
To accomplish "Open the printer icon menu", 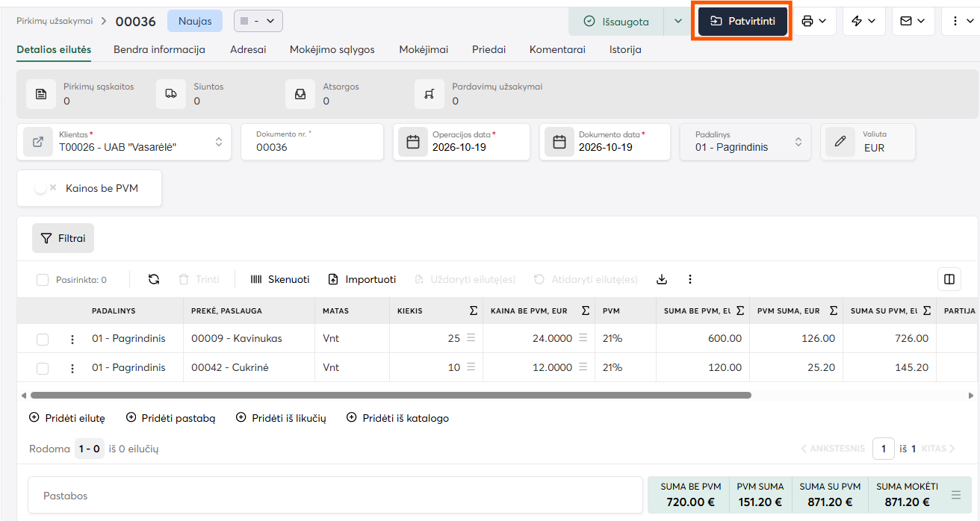I will pos(813,22).
